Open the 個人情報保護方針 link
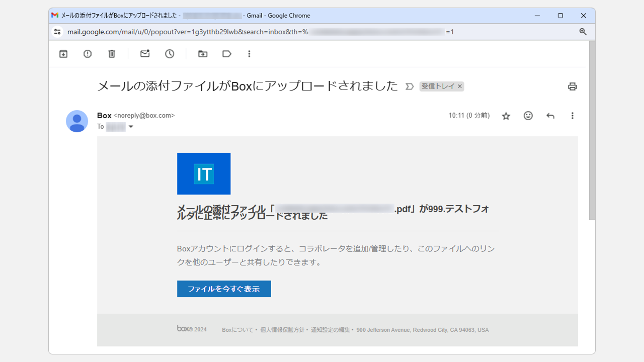This screenshot has width=644, height=362. [x=282, y=330]
